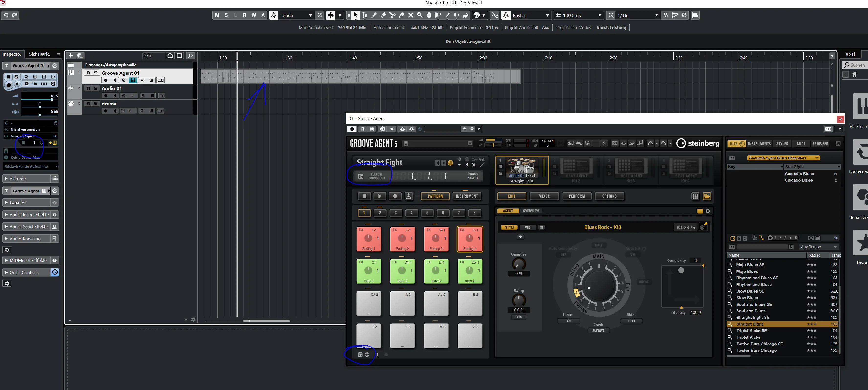Click the Add Track plus icon
868x390 pixels.
click(x=70, y=55)
